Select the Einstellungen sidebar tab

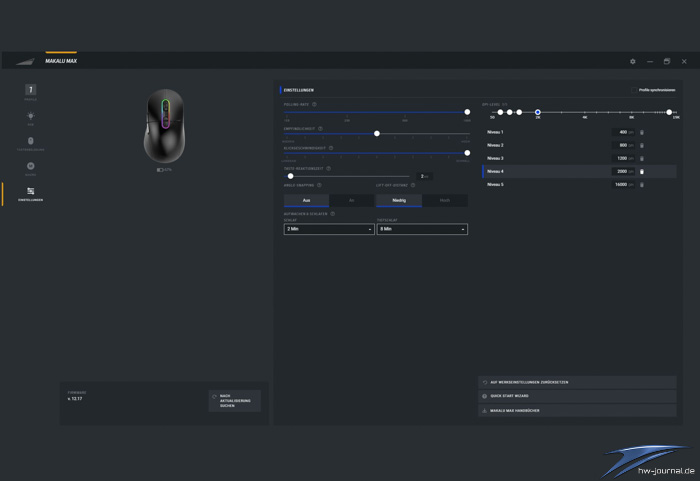coord(30,193)
